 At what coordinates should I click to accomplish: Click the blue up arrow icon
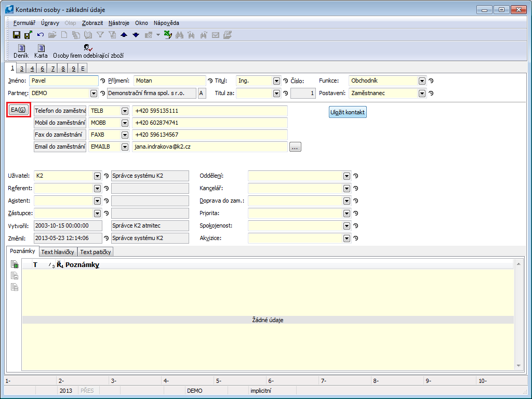(x=124, y=35)
